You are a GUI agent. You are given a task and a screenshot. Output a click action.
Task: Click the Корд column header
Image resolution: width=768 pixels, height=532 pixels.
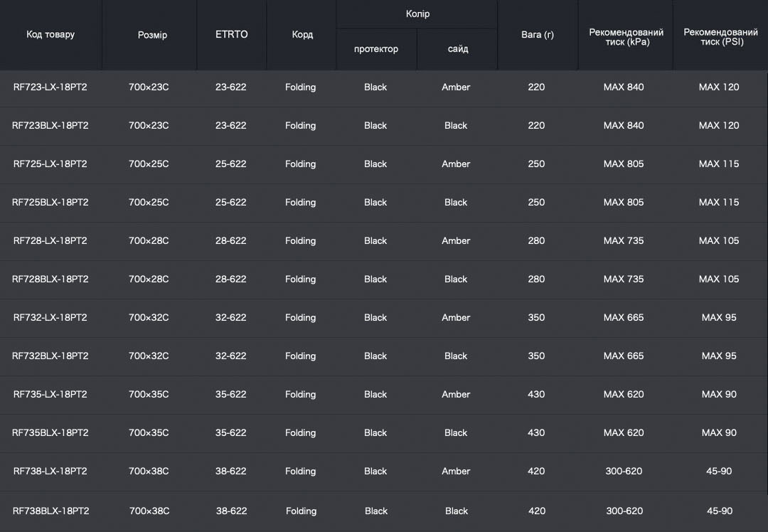[x=302, y=35]
